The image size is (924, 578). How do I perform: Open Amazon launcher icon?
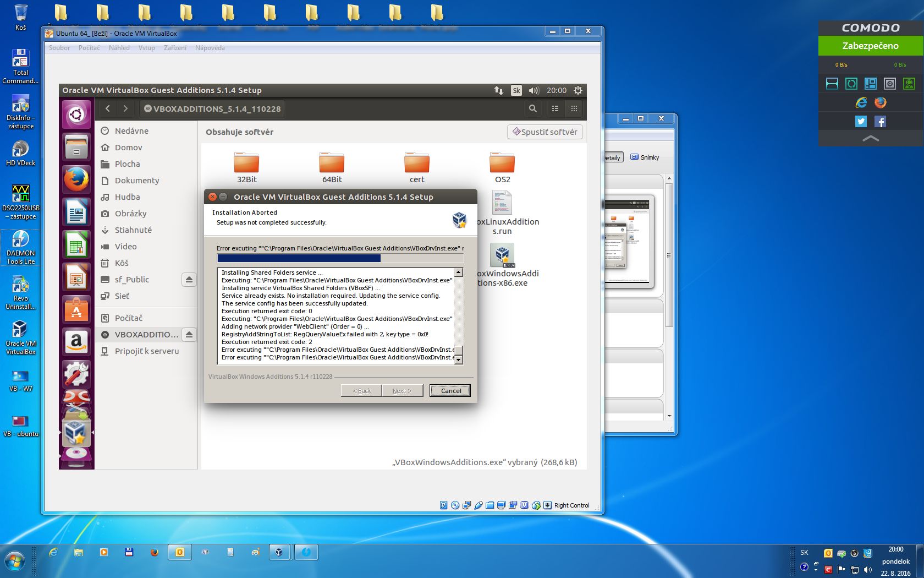(76, 342)
